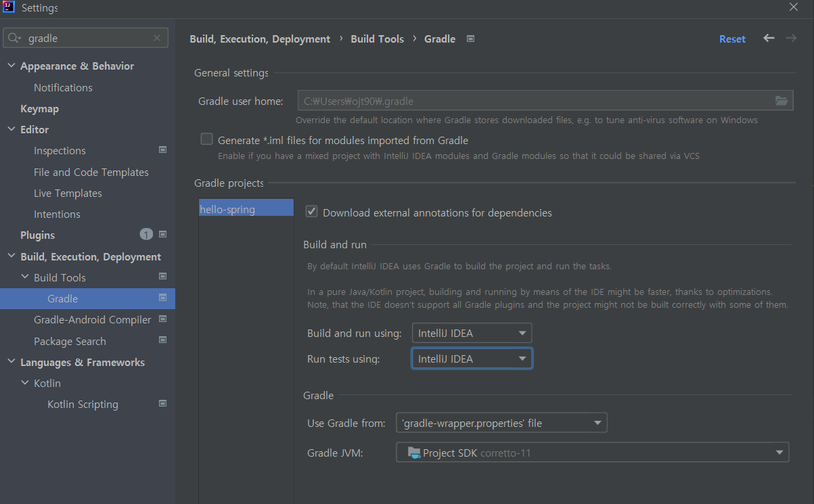Viewport: 814px width, 504px height.
Task: Open Gradle-Android Compiler page
Action: tap(93, 319)
